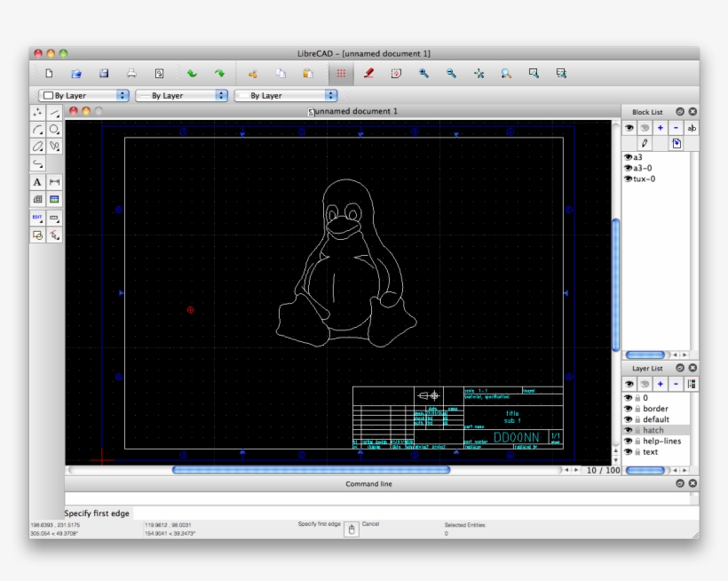The height and width of the screenshot is (581, 728).
Task: Open the line type By Layer dropdown
Action: (x=286, y=95)
